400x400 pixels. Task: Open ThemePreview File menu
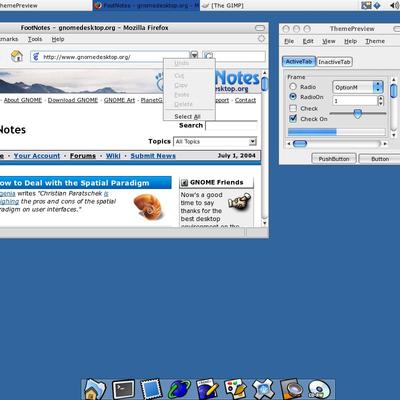click(x=289, y=41)
